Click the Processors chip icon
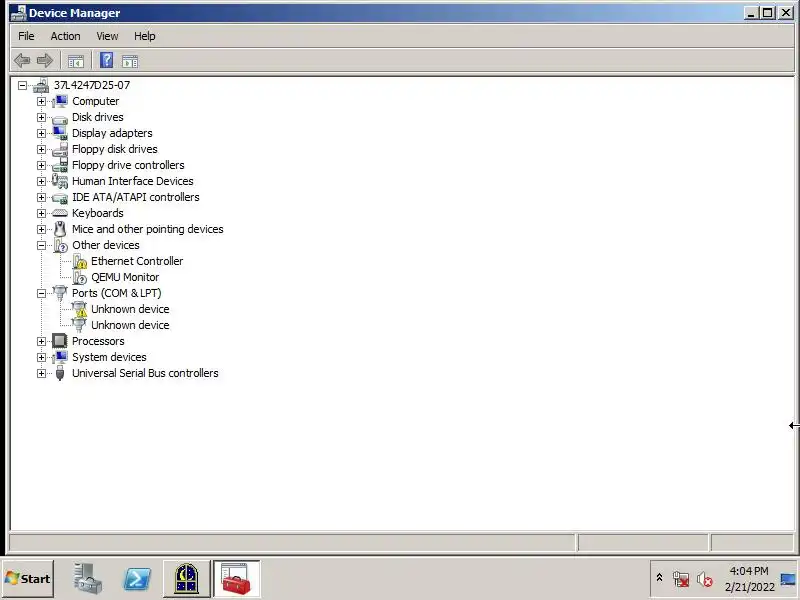The width and height of the screenshot is (800, 600). click(x=60, y=341)
